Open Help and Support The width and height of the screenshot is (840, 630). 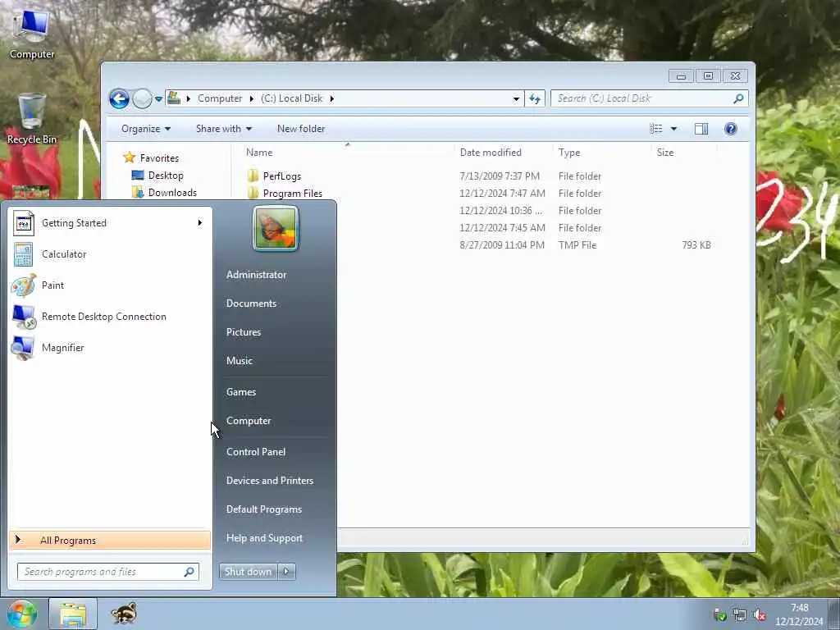pyautogui.click(x=264, y=538)
